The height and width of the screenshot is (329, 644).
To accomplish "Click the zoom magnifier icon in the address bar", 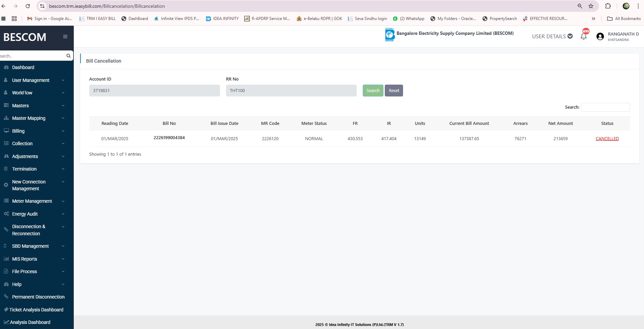I will click(580, 6).
